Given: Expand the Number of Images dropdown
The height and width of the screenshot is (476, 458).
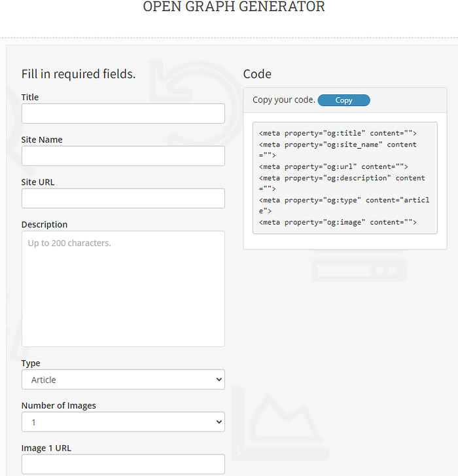Looking at the screenshot, I should coord(123,422).
